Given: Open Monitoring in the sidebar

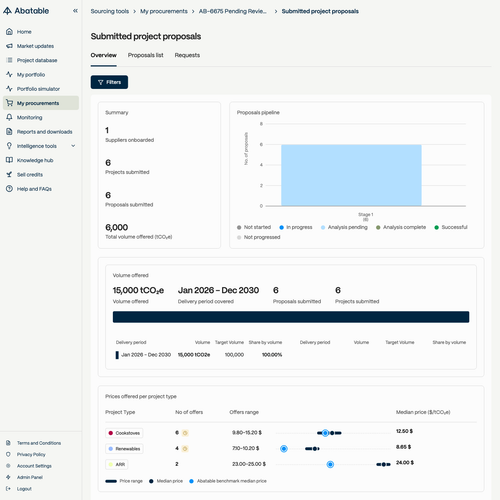Looking at the screenshot, I should coord(30,117).
